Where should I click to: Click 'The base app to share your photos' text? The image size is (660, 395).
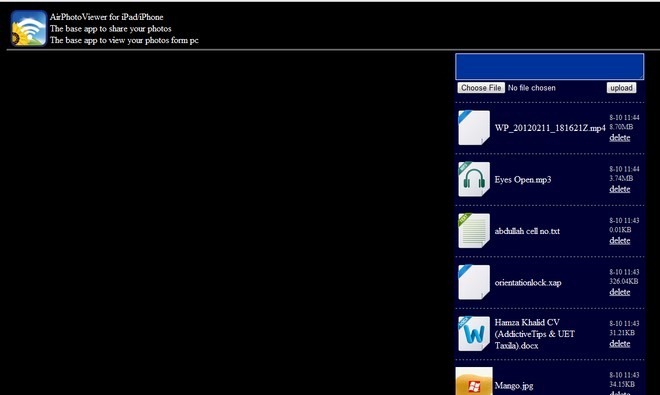tap(110, 29)
